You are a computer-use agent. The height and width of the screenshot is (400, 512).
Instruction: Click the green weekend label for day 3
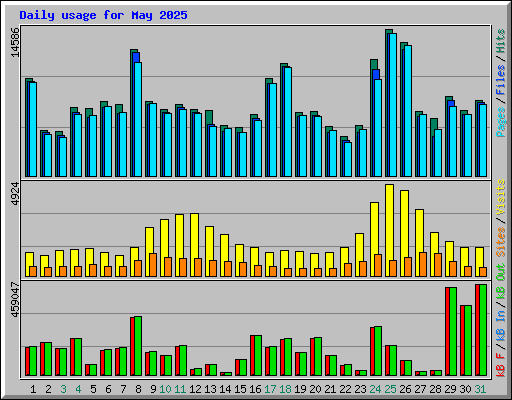(63, 389)
